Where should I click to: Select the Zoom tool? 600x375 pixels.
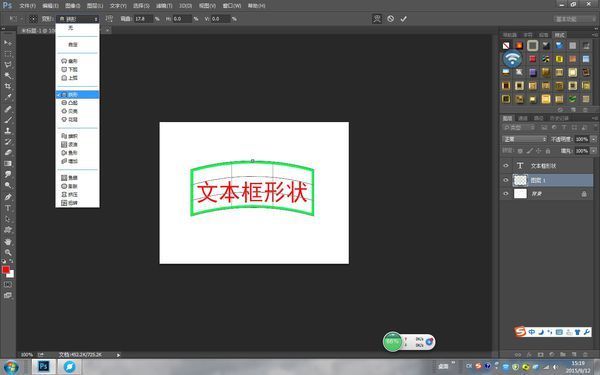click(8, 253)
